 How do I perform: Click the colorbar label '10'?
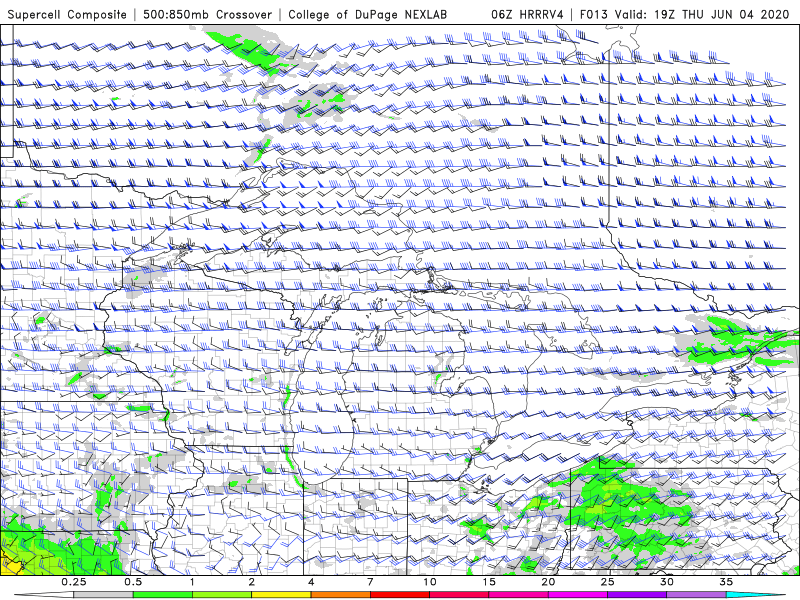[430, 582]
